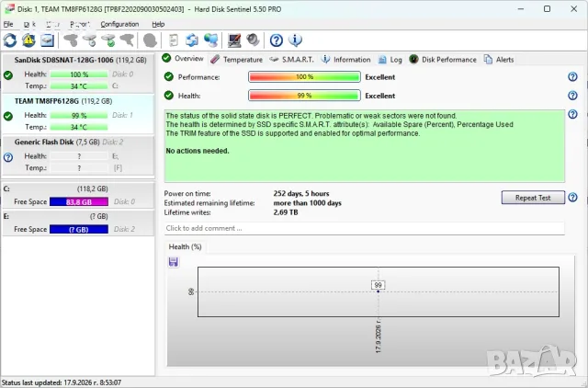Click the 99 data point on health graph
Screen dimensions: 588x388
point(378,291)
